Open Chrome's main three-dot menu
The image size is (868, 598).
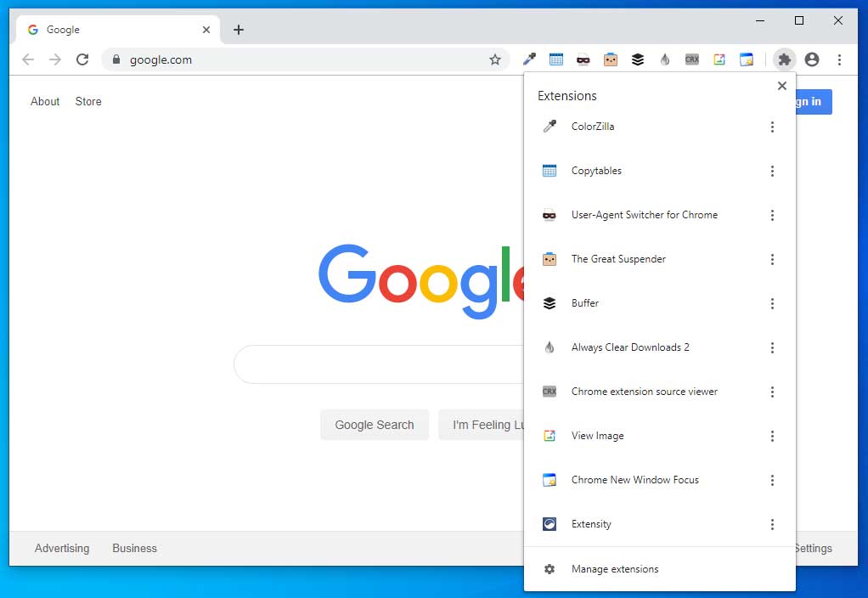840,59
